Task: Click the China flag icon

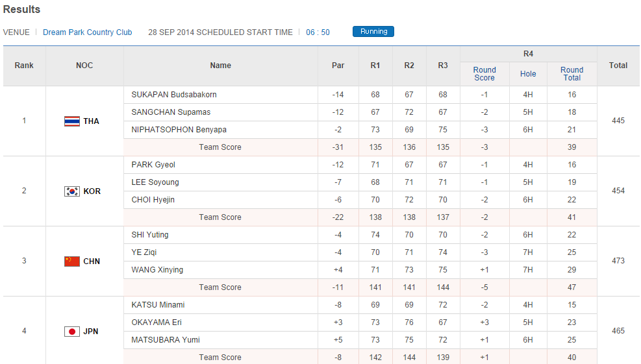Action: pyautogui.click(x=72, y=261)
